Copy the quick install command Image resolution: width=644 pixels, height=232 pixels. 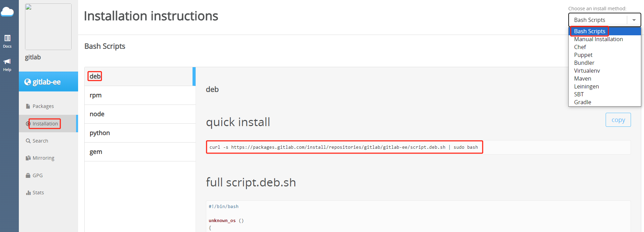click(618, 120)
